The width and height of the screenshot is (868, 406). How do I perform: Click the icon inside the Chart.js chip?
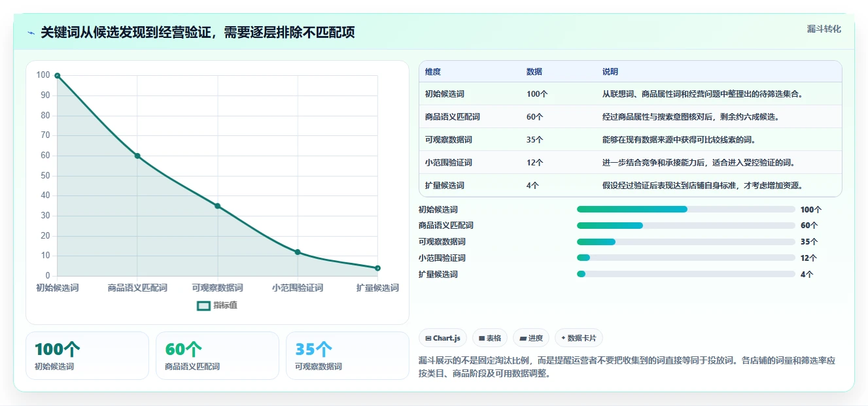[x=428, y=339]
